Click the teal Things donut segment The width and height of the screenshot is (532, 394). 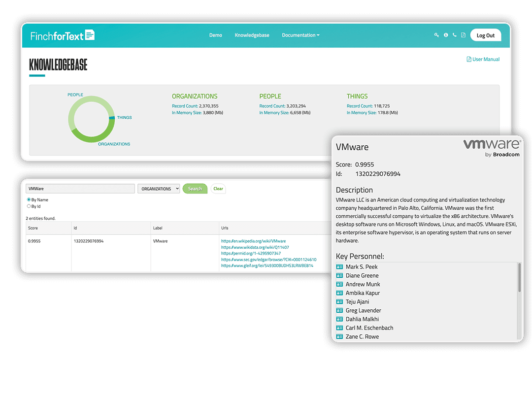click(x=112, y=118)
